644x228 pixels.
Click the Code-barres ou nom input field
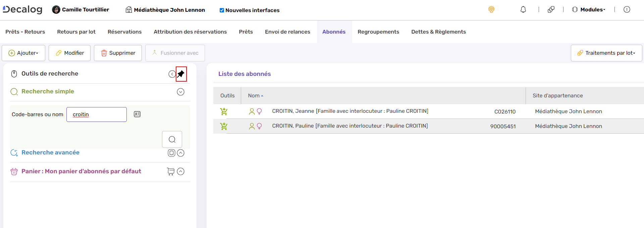coord(97,115)
